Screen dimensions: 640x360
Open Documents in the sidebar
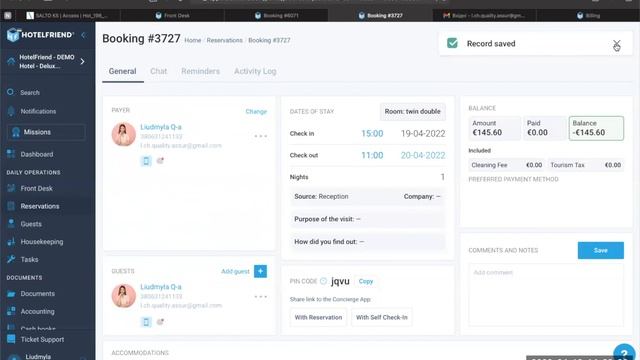pos(38,293)
